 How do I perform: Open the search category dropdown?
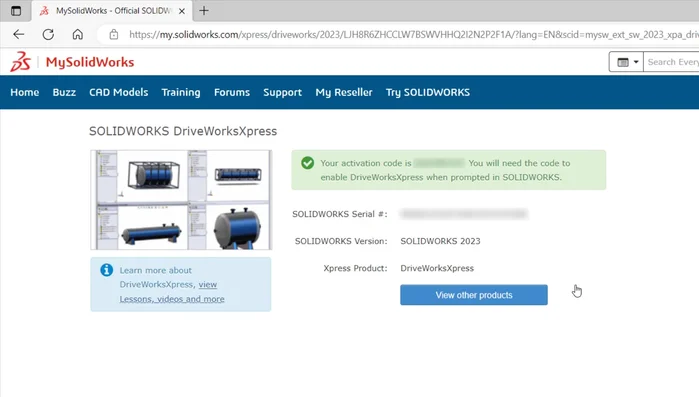[x=626, y=62]
